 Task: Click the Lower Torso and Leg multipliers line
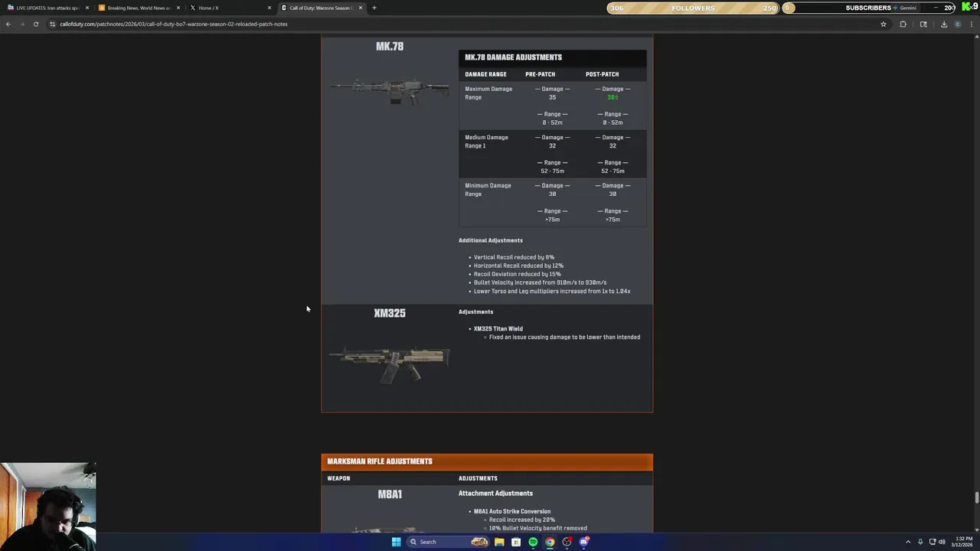coord(552,291)
